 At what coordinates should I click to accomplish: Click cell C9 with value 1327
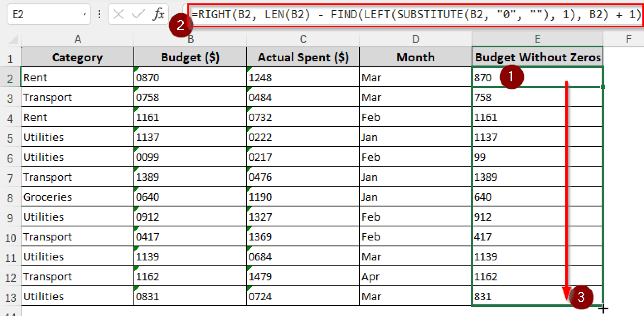point(303,217)
